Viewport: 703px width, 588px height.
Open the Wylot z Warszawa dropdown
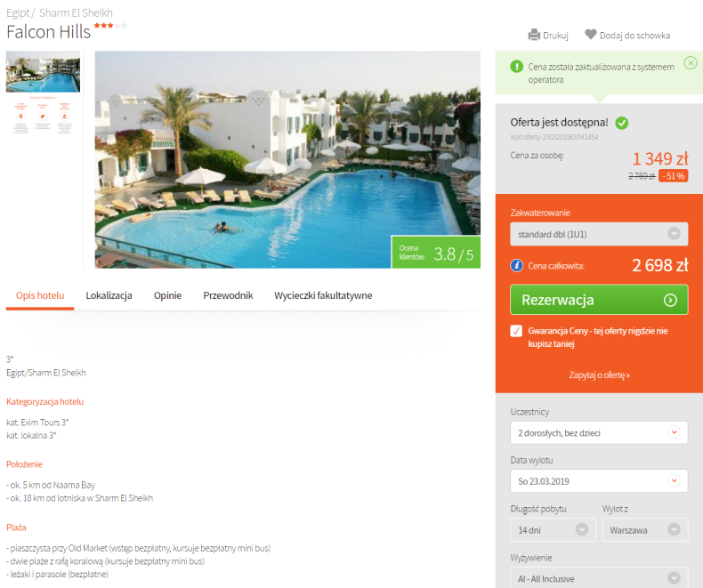[645, 530]
